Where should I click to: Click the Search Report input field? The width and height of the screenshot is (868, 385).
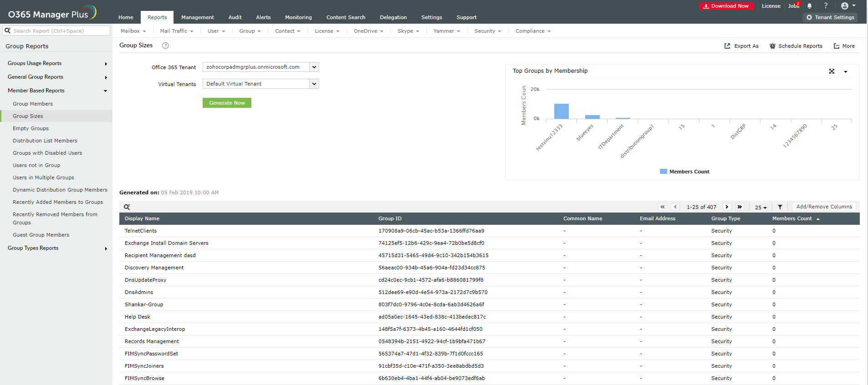pos(56,30)
